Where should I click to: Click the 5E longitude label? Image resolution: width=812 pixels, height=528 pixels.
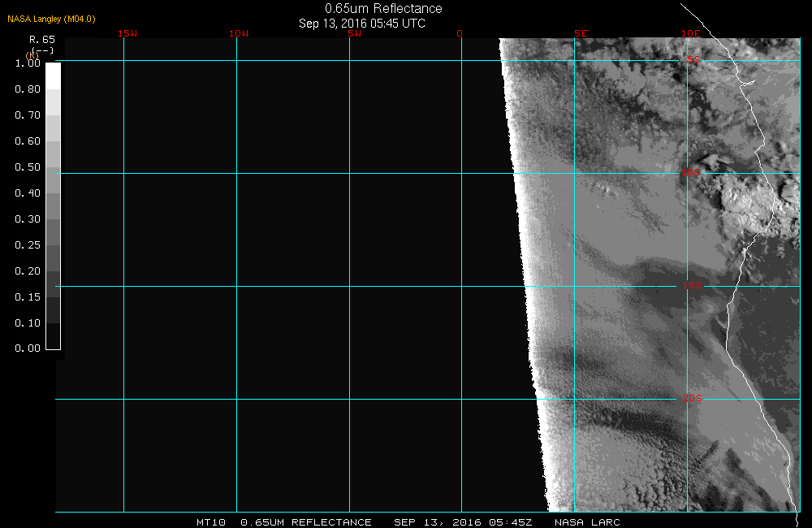pyautogui.click(x=581, y=33)
